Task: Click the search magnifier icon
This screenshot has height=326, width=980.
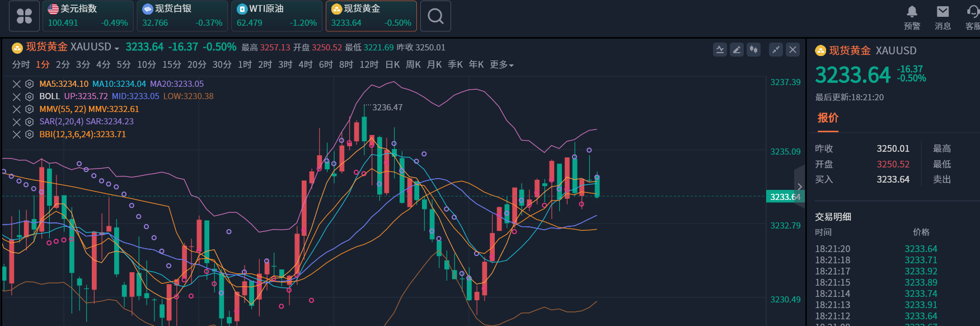Action: 435,16
